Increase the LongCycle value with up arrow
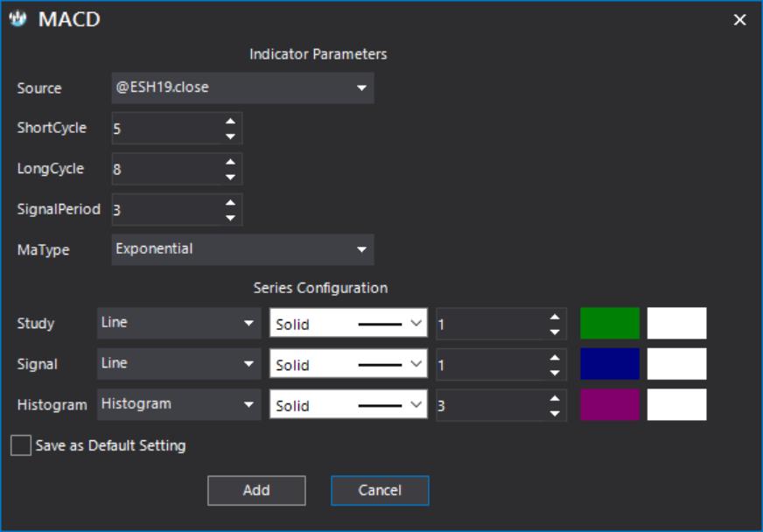The width and height of the screenshot is (763, 532). pyautogui.click(x=231, y=162)
